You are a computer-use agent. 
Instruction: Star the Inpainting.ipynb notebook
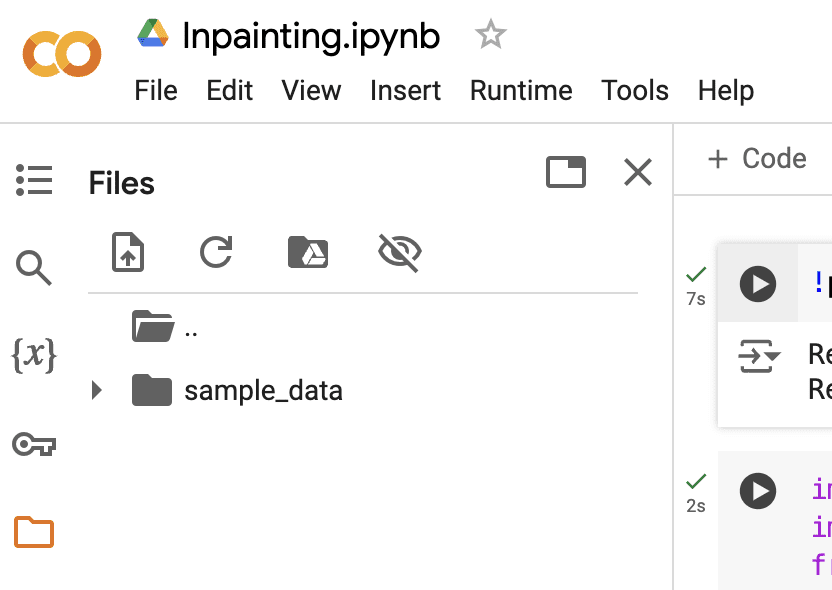pos(490,34)
